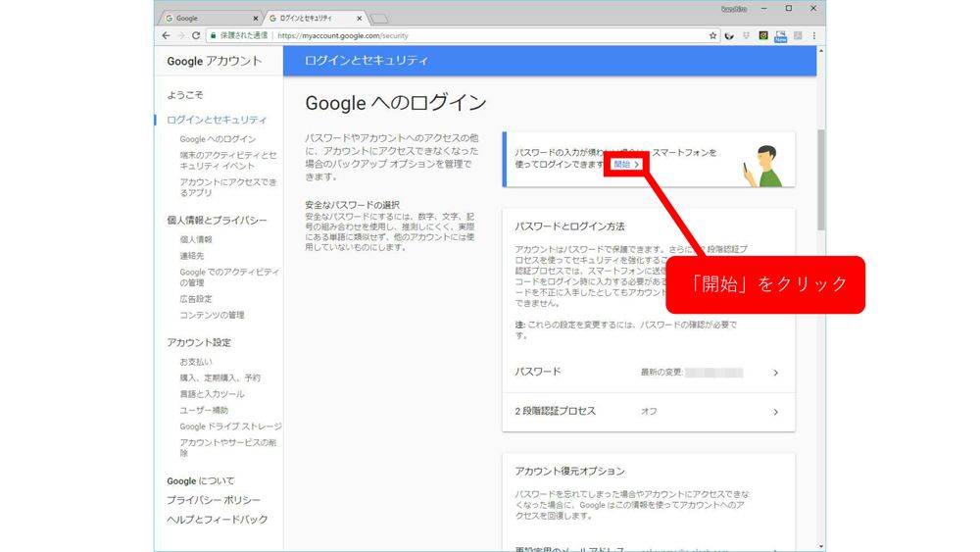Click the scrollbar up arrow
This screenshot has height=552, width=980.
tap(820, 51)
